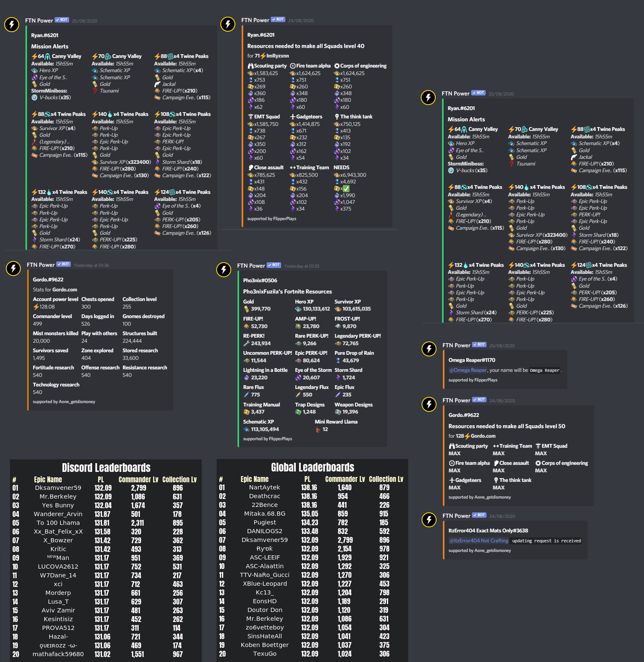The width and height of the screenshot is (644, 662).
Task: Click Weapon Designs icon next to 19,396
Action: [x=338, y=412]
